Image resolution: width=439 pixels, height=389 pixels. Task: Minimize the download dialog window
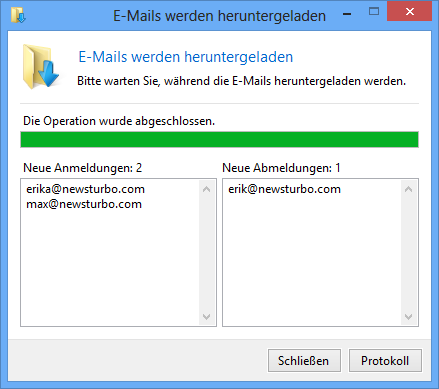(x=347, y=14)
